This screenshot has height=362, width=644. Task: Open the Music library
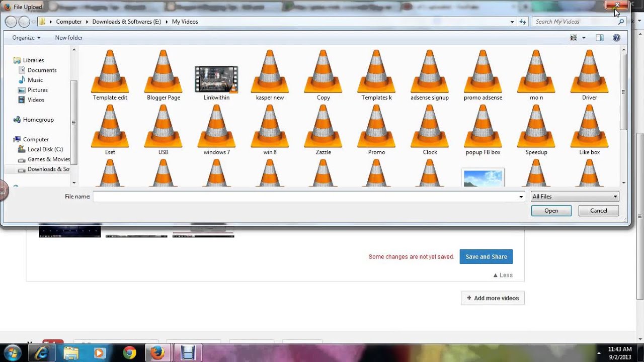point(35,80)
